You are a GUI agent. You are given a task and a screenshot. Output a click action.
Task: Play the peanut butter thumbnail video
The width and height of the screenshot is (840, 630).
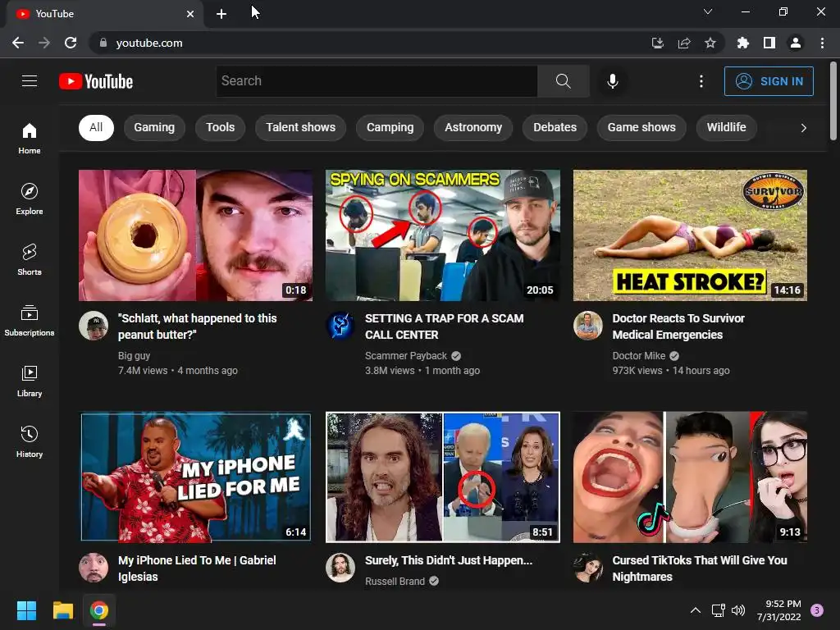[x=195, y=235]
